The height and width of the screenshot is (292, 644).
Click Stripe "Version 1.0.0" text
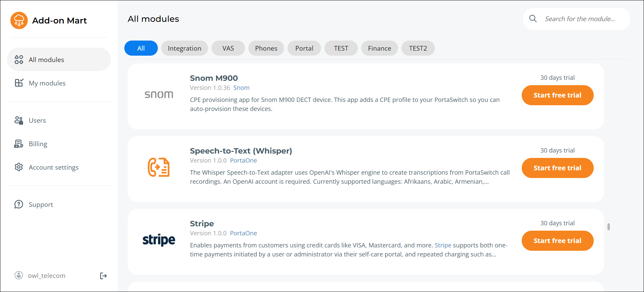(208, 233)
